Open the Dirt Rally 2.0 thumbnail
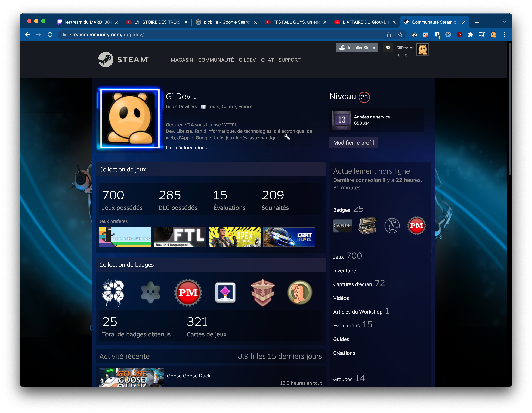The image size is (532, 413). (289, 237)
